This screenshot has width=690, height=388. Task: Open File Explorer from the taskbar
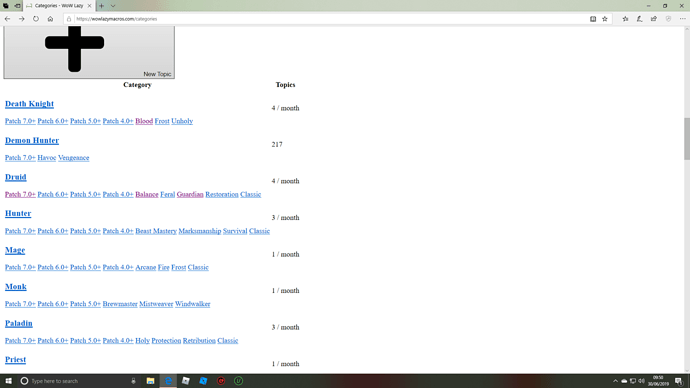tap(150, 381)
